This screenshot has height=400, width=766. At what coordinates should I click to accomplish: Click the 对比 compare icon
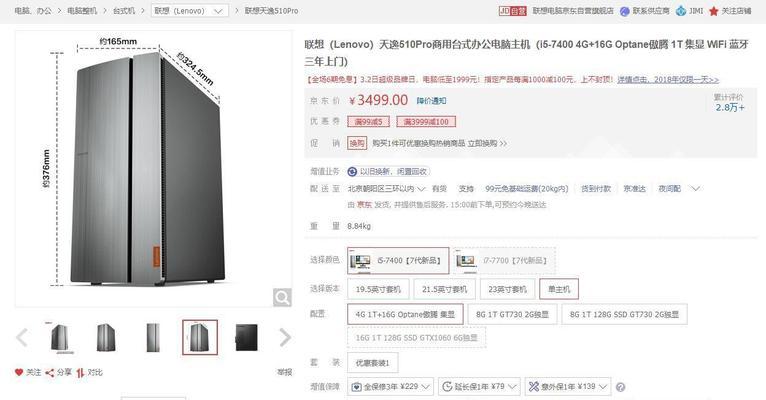[x=80, y=373]
